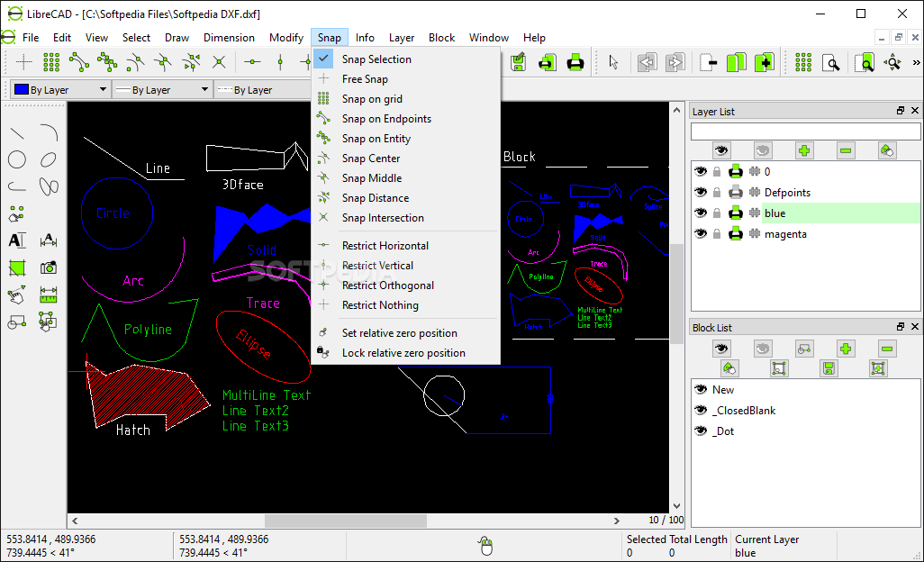Toggle visibility of blue layer
This screenshot has height=562, width=924.
tap(700, 213)
